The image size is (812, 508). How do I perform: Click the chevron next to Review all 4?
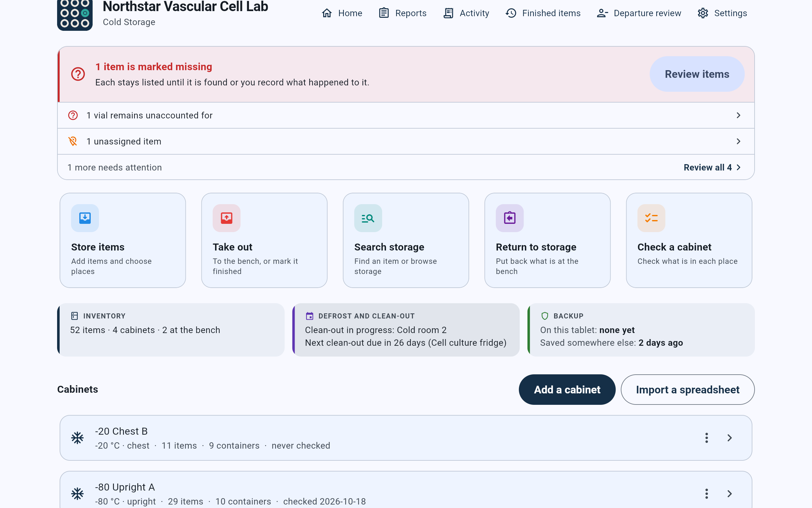[738, 167]
